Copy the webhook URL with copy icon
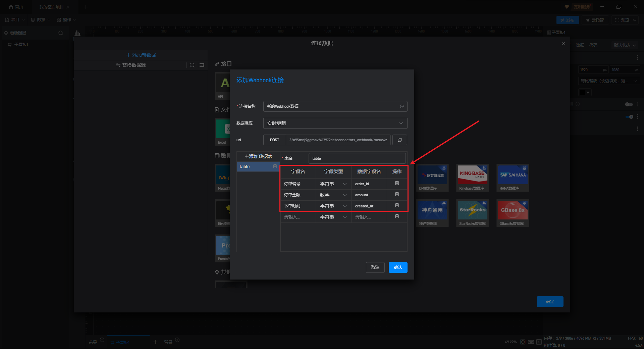Screen dimensions: 644x349 (399, 140)
